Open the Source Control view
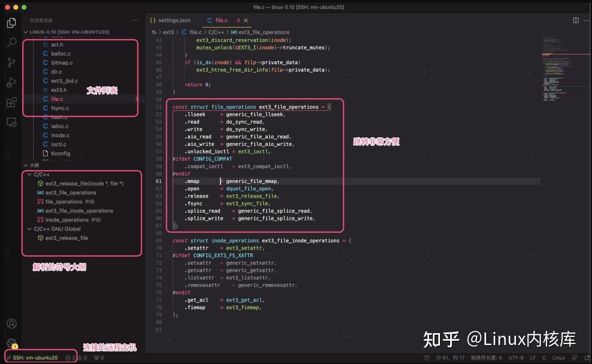Image resolution: width=592 pixels, height=364 pixels. 11,62
